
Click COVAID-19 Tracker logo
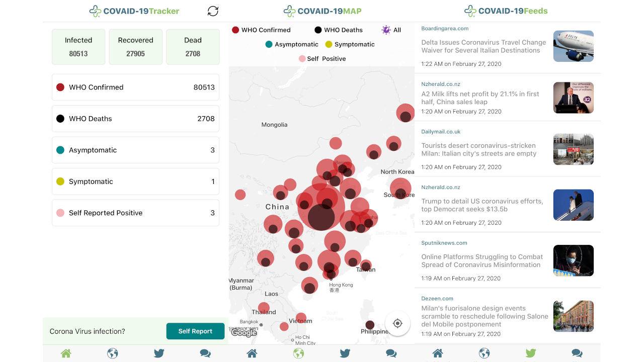pos(134,11)
